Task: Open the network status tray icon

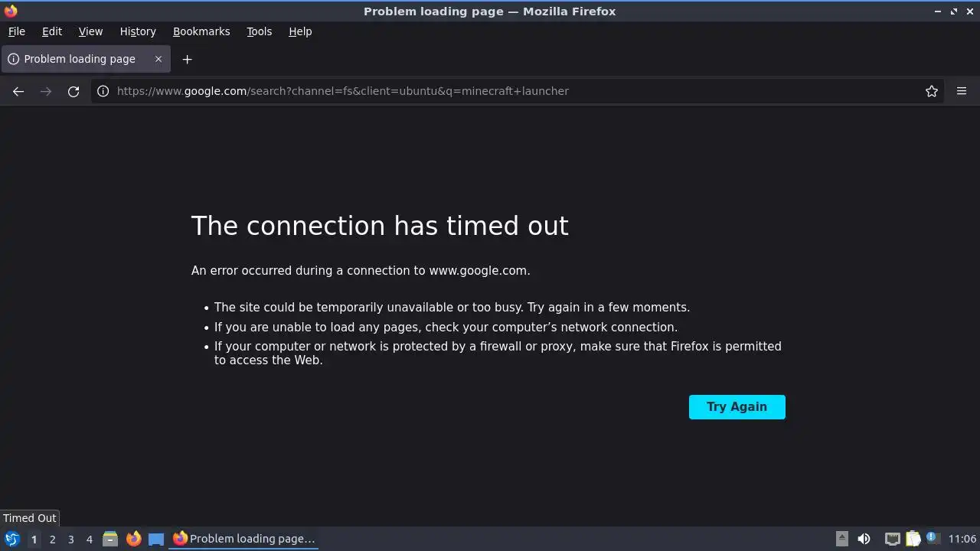Action: point(892,539)
